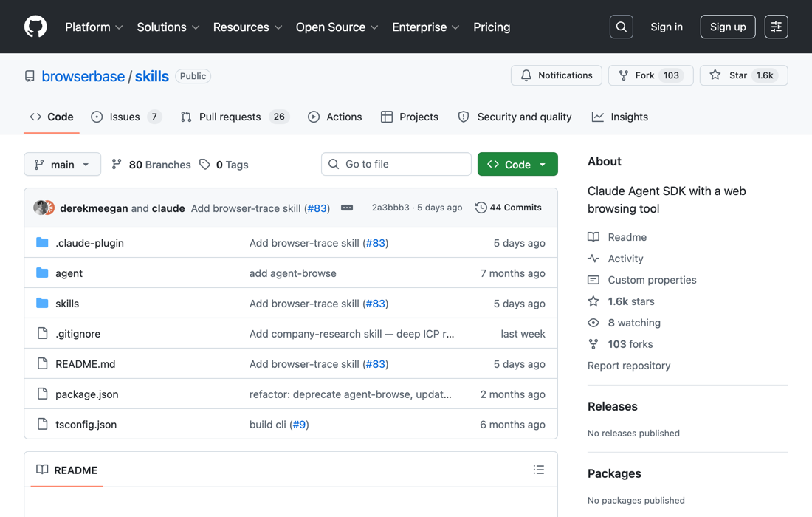Expand the Solutions menu
Screen dimensions: 812x517
click(x=168, y=27)
